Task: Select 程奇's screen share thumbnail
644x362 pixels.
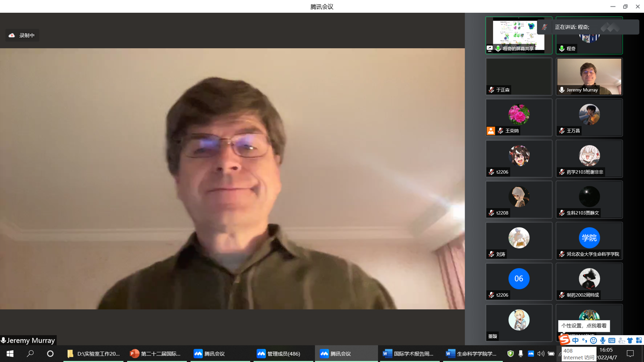Action: [519, 35]
